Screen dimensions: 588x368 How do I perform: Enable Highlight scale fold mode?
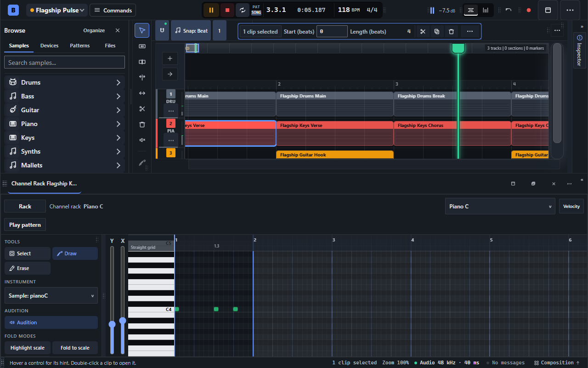coord(28,348)
